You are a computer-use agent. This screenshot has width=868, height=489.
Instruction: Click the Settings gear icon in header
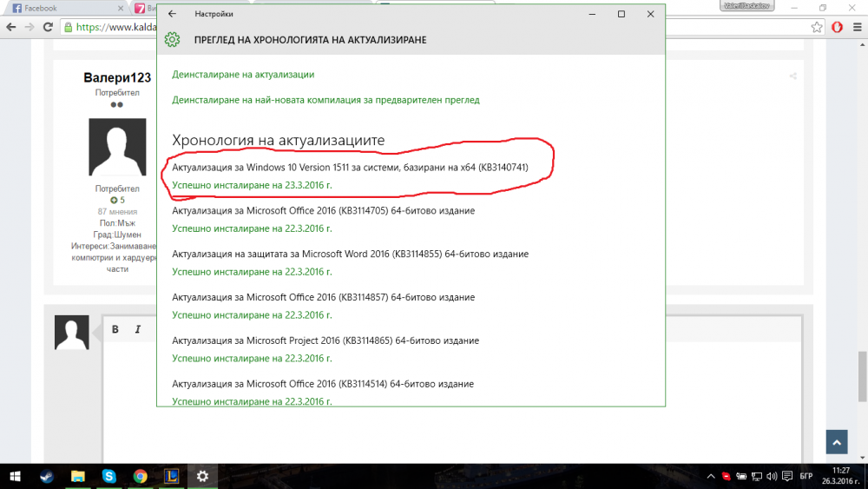pos(172,39)
